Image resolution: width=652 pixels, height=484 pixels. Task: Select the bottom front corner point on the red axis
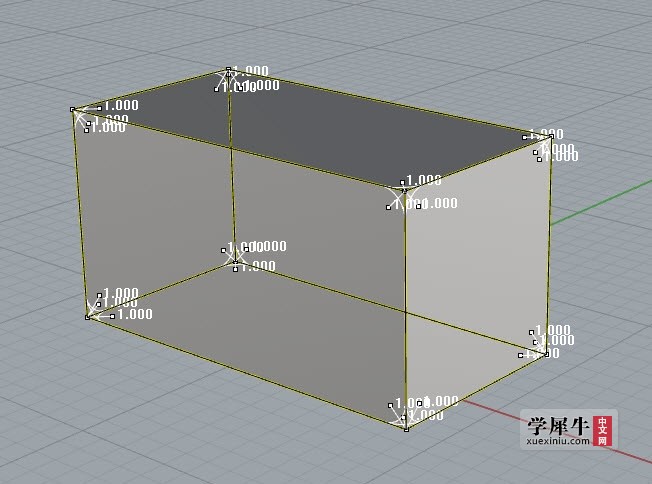[x=406, y=429]
